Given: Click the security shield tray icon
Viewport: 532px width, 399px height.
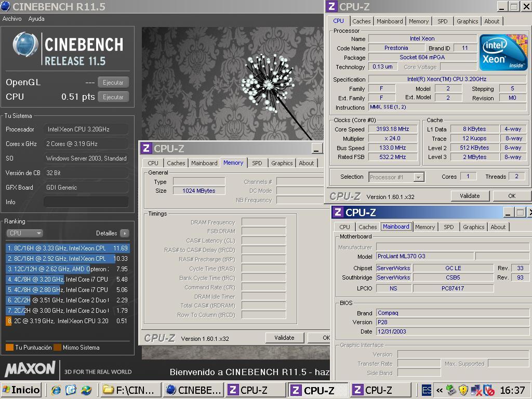Looking at the screenshot, I should pyautogui.click(x=463, y=390).
